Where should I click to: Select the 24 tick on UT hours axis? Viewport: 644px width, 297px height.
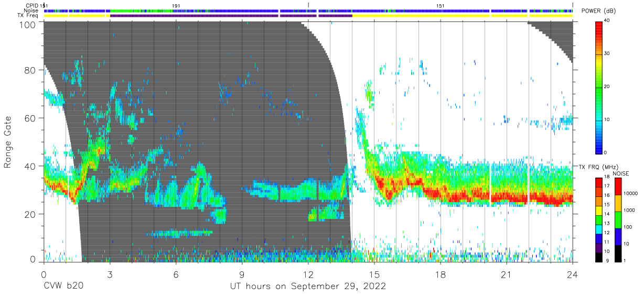(x=573, y=274)
